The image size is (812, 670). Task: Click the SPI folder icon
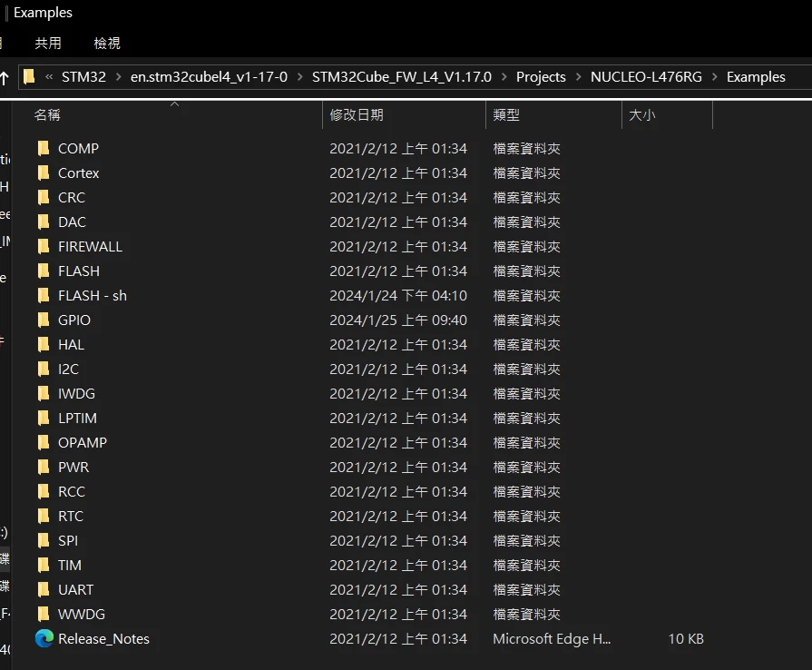[44, 541]
